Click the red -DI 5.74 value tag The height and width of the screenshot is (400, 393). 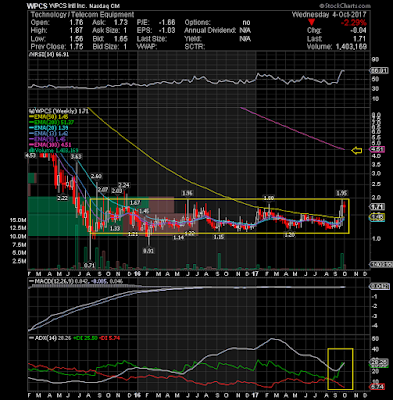[x=377, y=387]
